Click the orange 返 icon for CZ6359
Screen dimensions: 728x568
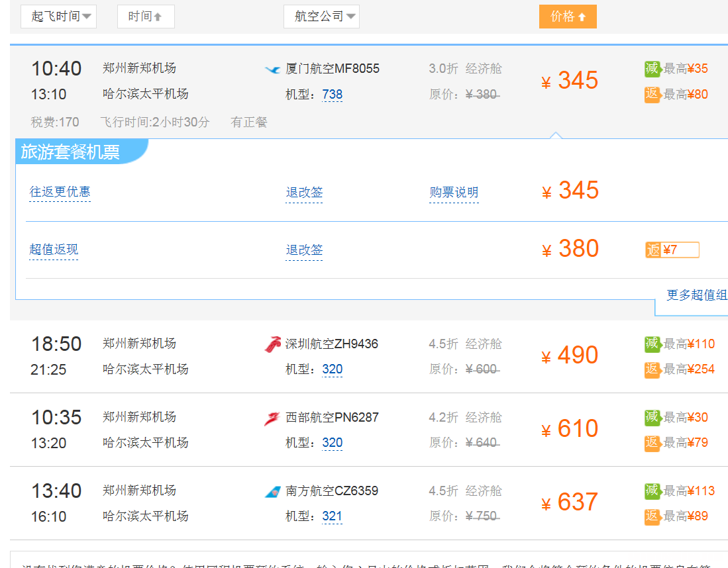click(x=652, y=516)
